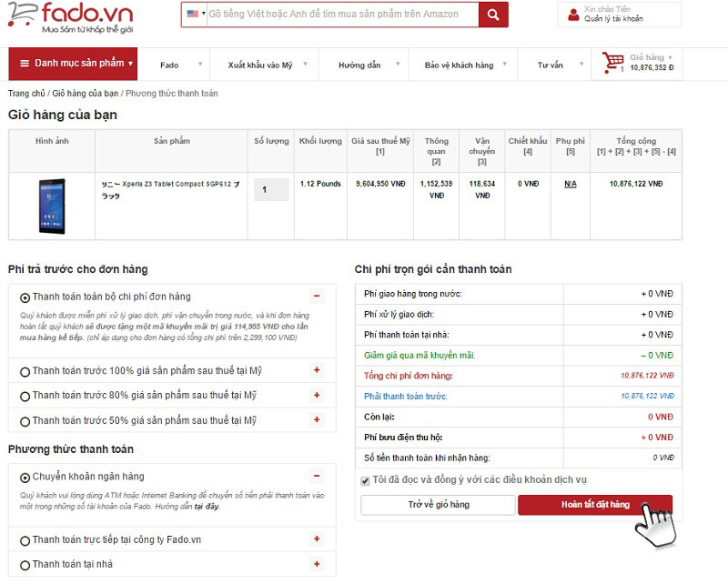
Task: Open the Hướng dẫn menu
Action: [x=359, y=65]
